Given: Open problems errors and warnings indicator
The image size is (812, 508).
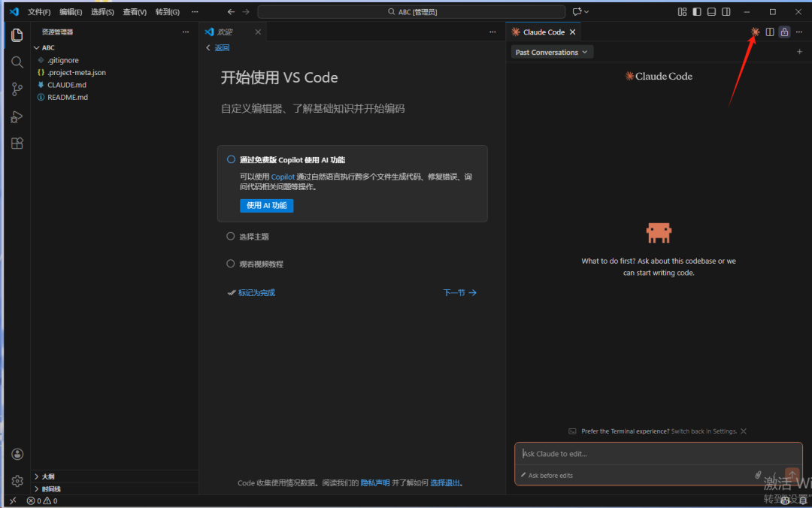Looking at the screenshot, I should coord(42,500).
